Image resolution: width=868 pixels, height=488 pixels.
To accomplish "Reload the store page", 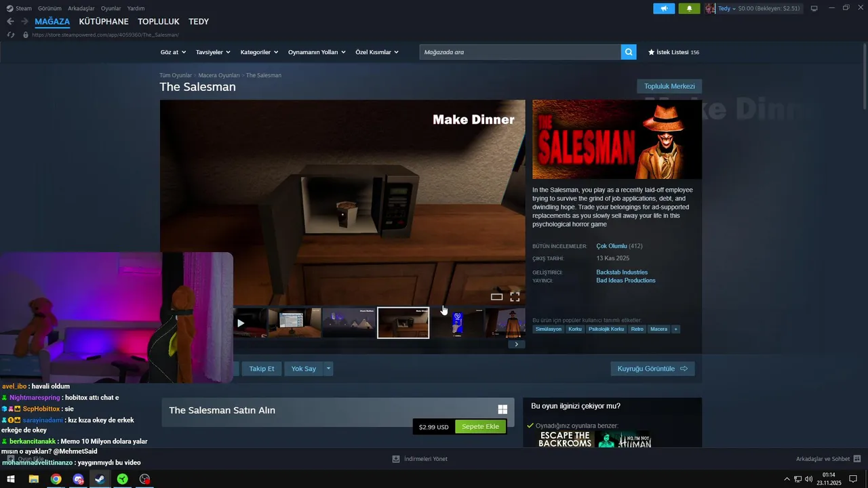I will tap(11, 35).
